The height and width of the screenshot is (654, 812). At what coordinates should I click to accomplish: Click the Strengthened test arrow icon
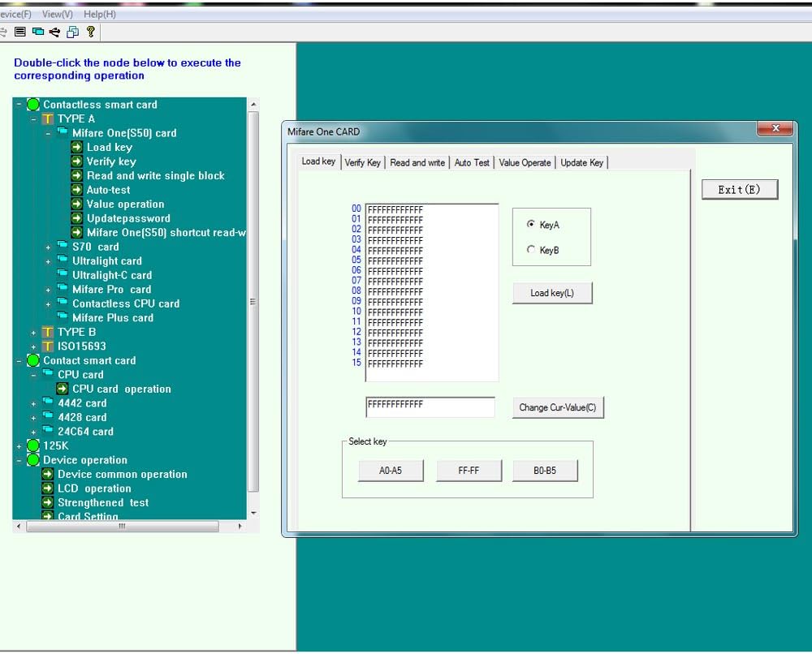click(x=48, y=502)
